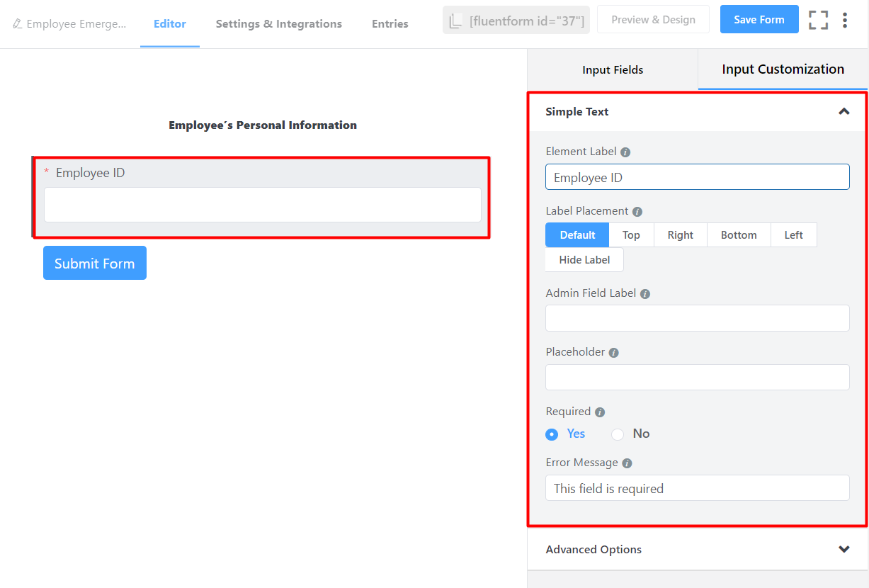Screen dimensions: 869x588
Task: Open the Input Fields tab
Action: 612,69
